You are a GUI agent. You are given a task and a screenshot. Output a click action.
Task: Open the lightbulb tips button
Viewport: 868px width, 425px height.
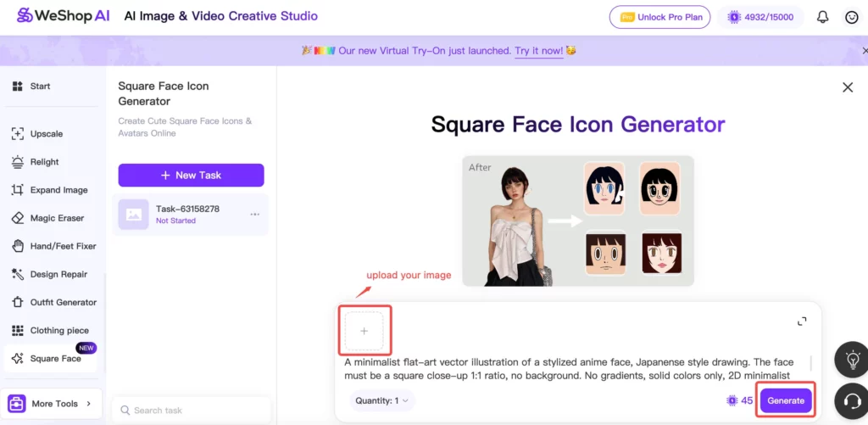coord(853,361)
